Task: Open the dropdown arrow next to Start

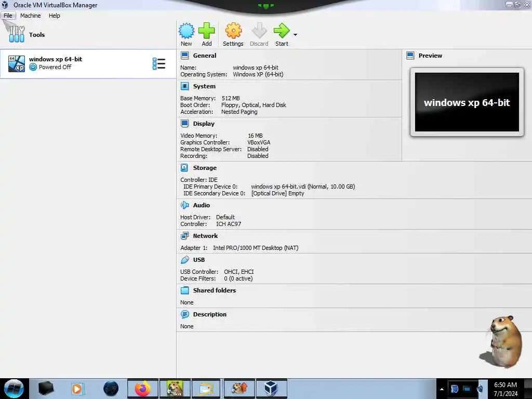Action: 295,35
